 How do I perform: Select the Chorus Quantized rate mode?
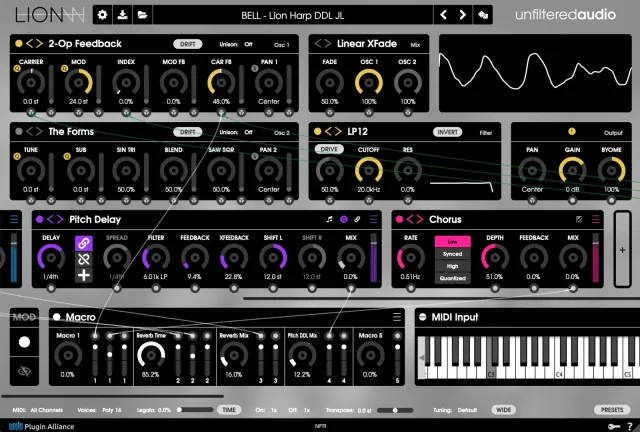click(453, 278)
